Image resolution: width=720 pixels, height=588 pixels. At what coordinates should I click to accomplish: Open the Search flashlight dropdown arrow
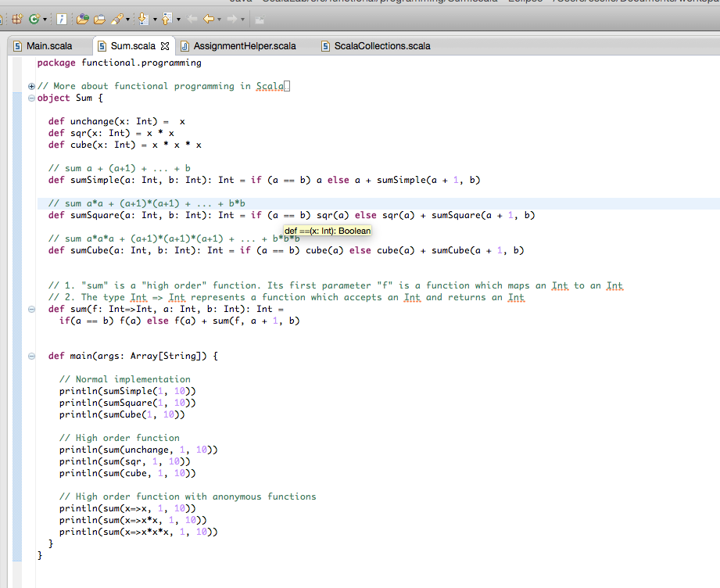[127, 20]
